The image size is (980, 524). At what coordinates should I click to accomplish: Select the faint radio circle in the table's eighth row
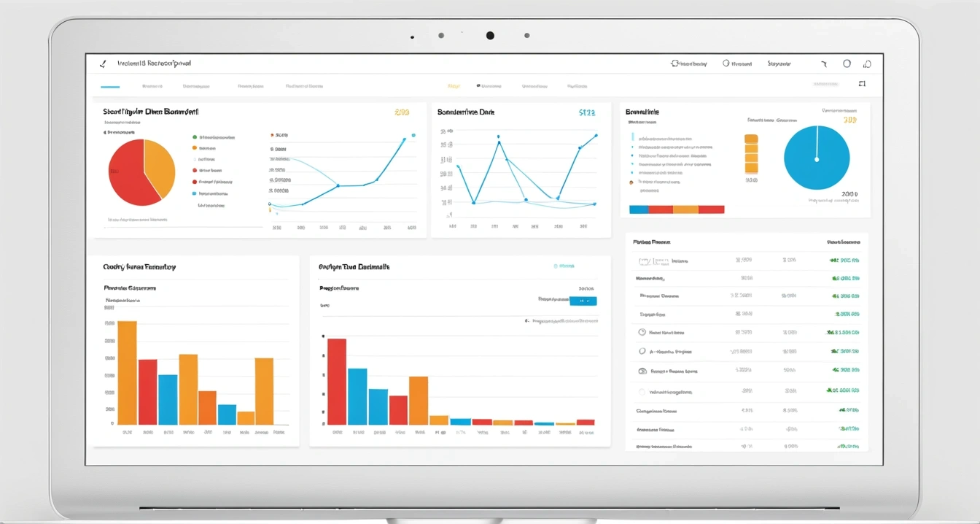click(642, 391)
